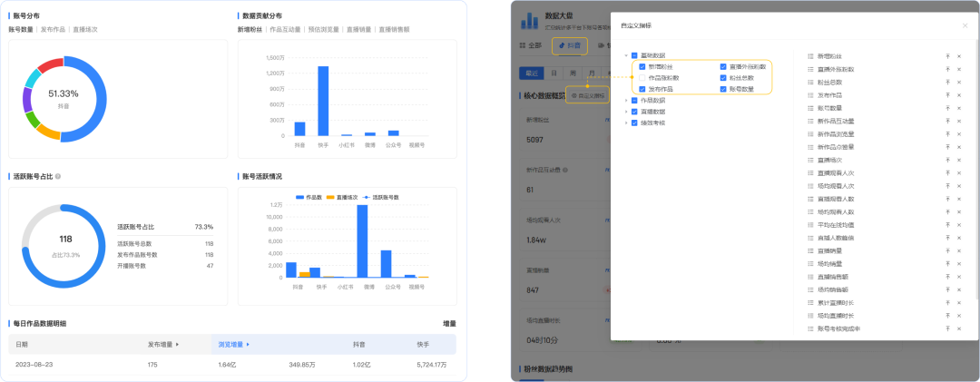Delete 账号考核完成率 from the metrics list
The image size is (980, 382).
(x=959, y=328)
